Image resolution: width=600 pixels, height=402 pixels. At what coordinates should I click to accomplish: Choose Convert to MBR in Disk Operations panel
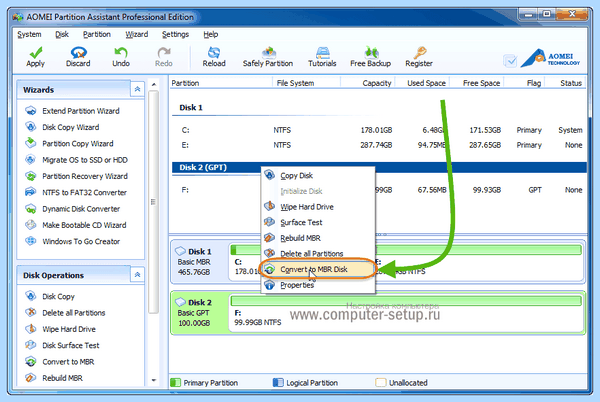pos(60,362)
